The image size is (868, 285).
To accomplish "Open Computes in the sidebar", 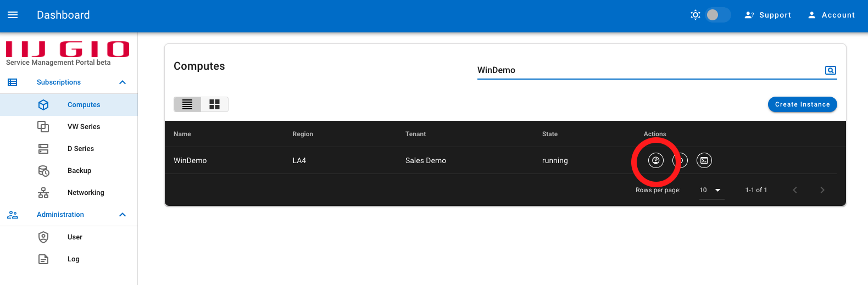I will 69,104.
